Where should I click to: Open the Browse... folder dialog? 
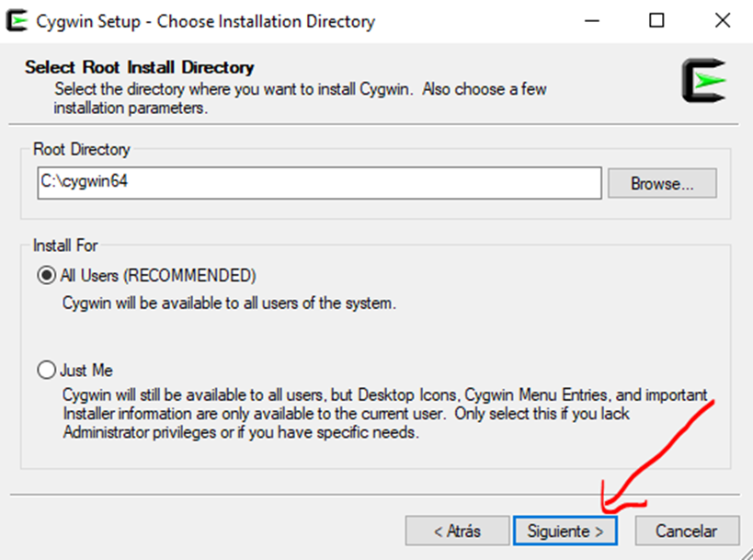(x=661, y=183)
